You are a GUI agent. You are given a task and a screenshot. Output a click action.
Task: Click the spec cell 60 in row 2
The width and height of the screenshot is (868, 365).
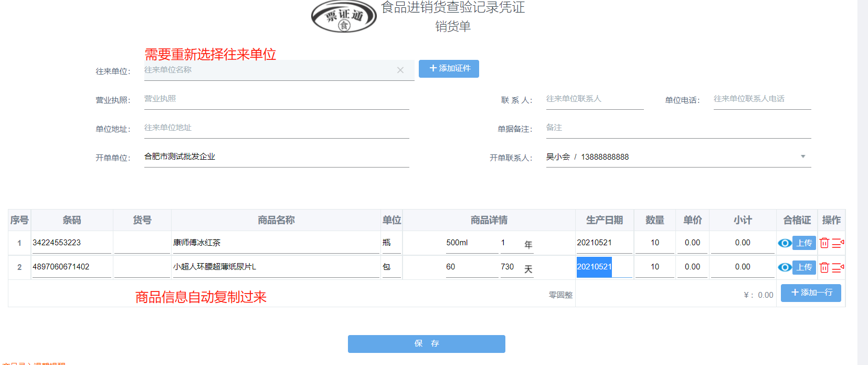pos(472,267)
